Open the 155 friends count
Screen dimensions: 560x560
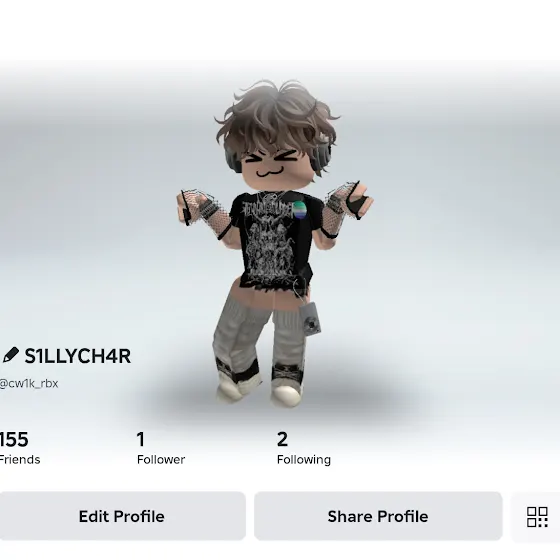(14, 439)
